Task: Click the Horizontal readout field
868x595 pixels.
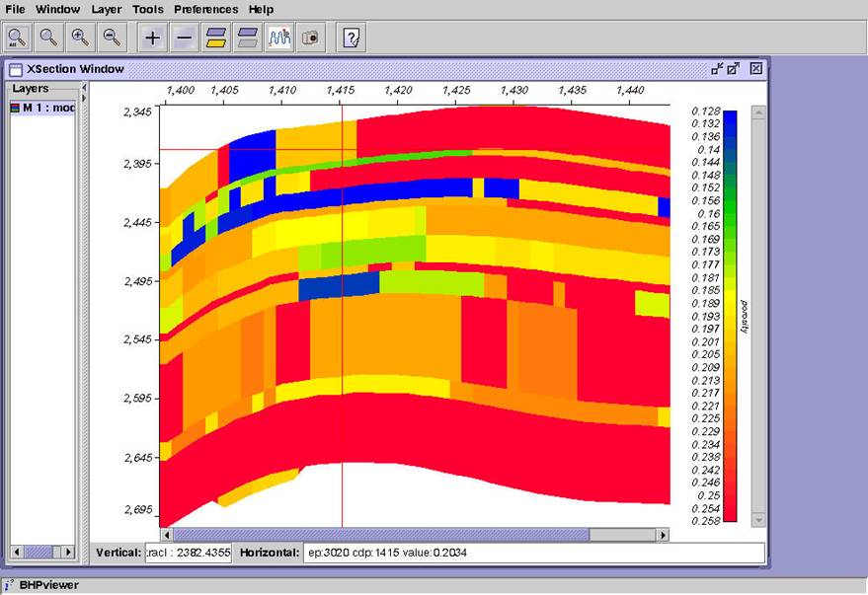Action: [534, 553]
